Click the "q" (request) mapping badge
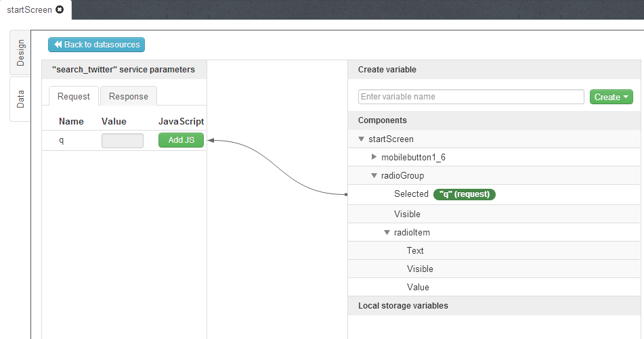The height and width of the screenshot is (339, 644). [x=465, y=194]
